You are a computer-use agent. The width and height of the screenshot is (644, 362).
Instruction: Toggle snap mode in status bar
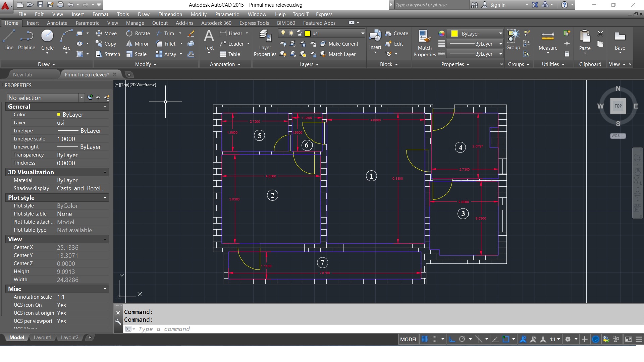[x=434, y=339]
